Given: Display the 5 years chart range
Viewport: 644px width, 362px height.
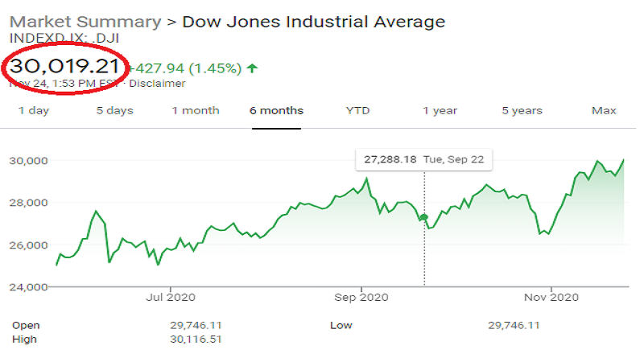Looking at the screenshot, I should (522, 110).
